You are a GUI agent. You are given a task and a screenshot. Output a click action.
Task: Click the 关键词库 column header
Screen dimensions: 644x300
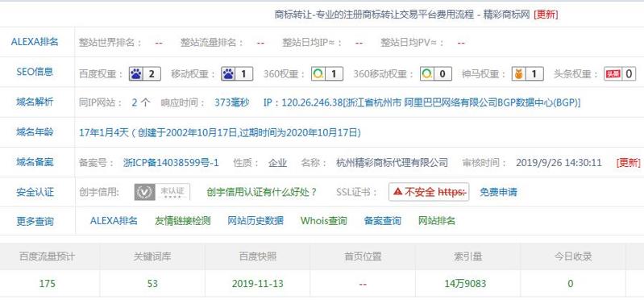(x=152, y=256)
